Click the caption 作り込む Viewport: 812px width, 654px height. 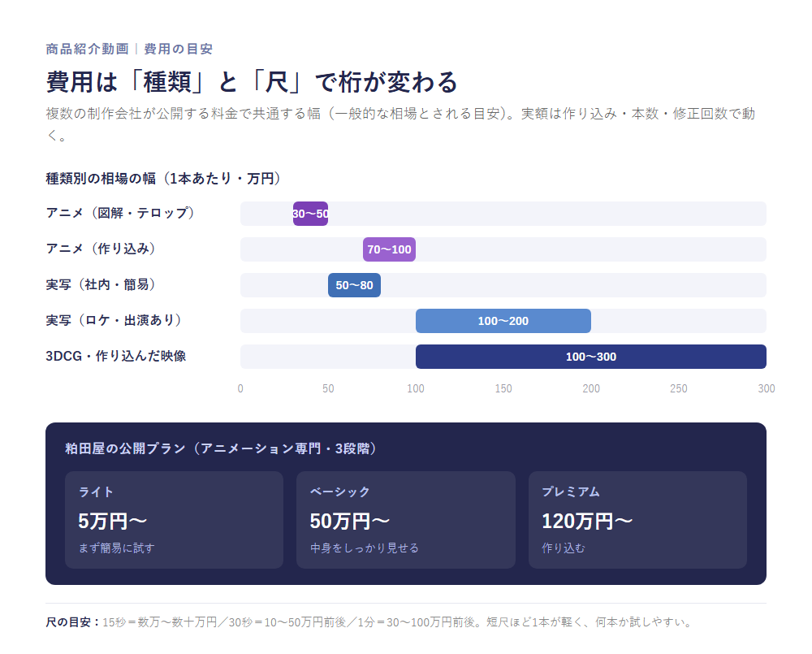pyautogui.click(x=564, y=548)
